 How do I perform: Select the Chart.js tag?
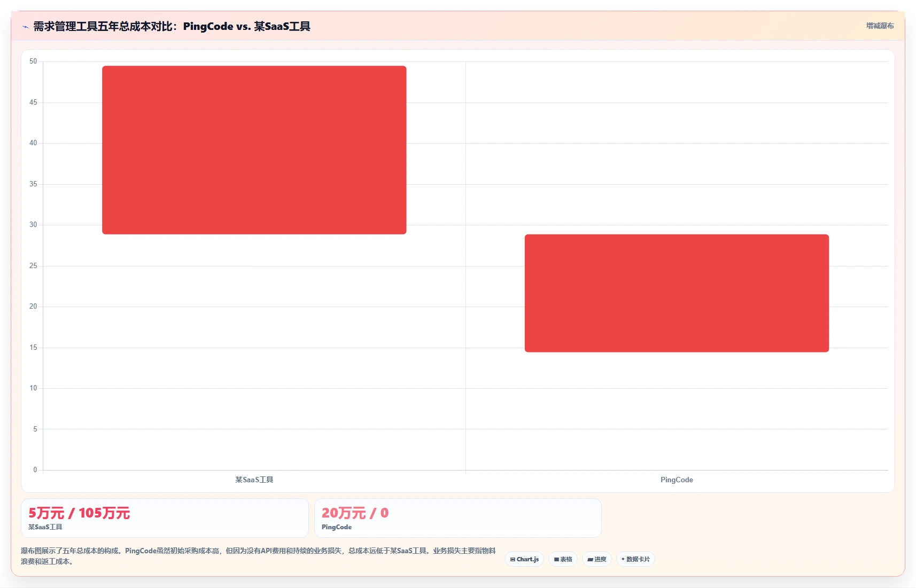tap(524, 559)
